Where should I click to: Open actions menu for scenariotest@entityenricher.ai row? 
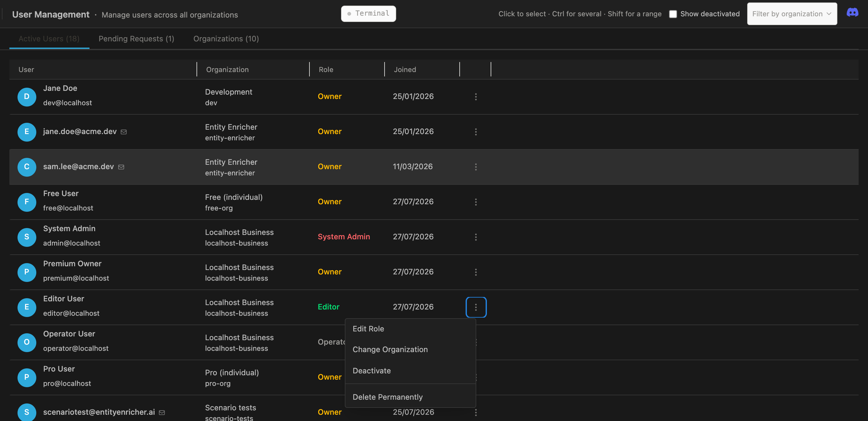click(476, 412)
